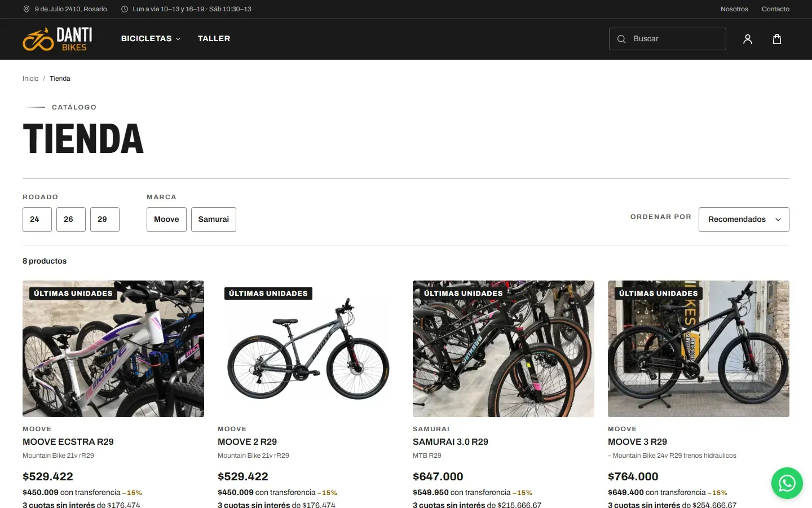Click the search magnifier icon
This screenshot has height=508, width=812.
click(621, 39)
